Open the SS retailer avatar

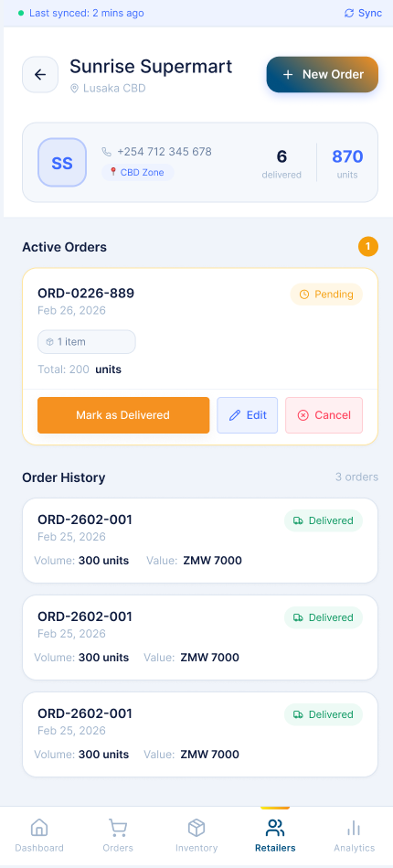(62, 162)
